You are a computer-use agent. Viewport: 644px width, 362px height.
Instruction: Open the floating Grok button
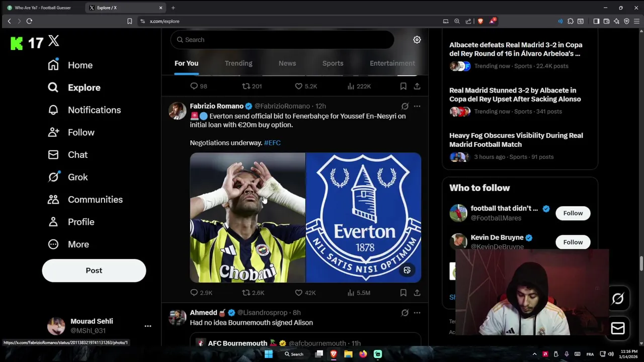point(618,299)
